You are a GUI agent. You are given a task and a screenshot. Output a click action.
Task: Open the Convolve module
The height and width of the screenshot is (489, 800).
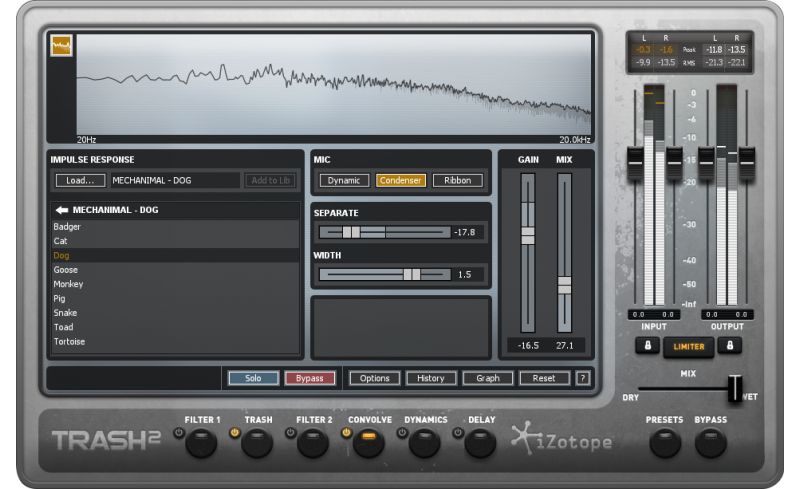click(x=368, y=443)
